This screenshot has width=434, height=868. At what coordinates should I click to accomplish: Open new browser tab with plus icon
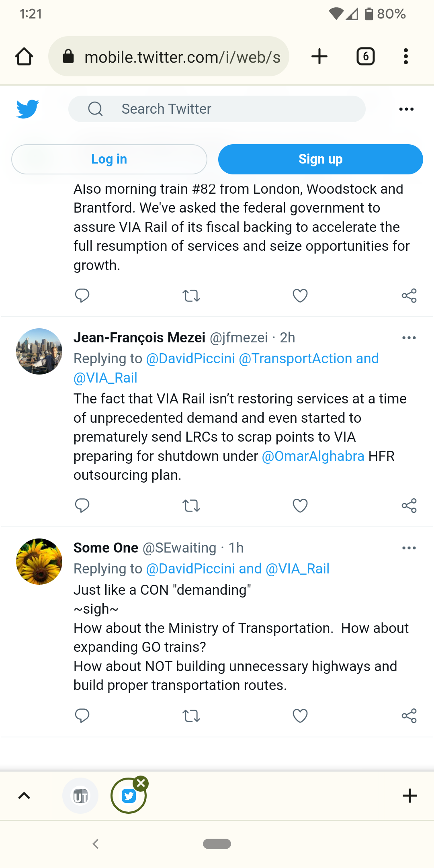pyautogui.click(x=319, y=56)
